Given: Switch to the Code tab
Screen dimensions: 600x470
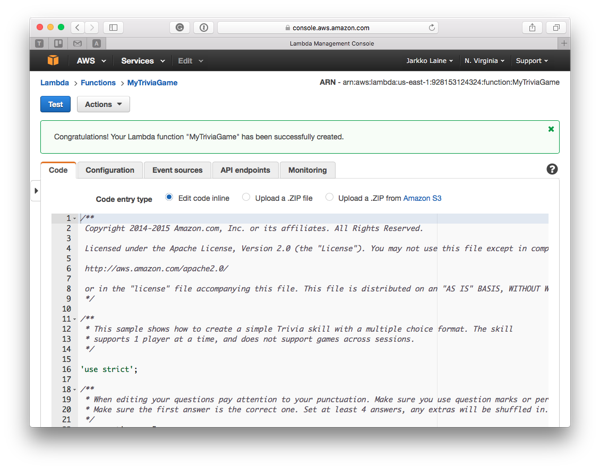Looking at the screenshot, I should pyautogui.click(x=58, y=170).
